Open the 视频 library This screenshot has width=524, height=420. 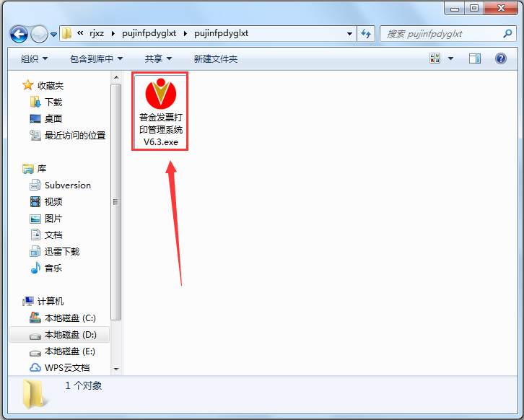click(53, 201)
